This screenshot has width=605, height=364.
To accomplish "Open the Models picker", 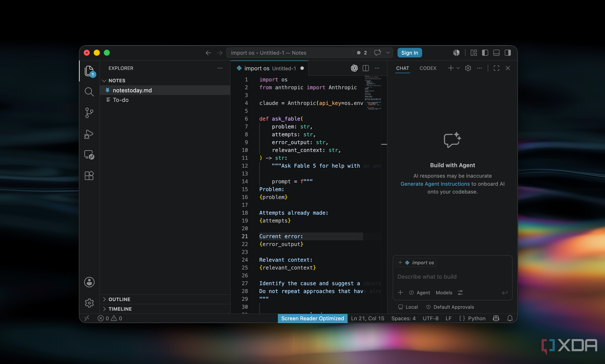I will (444, 292).
